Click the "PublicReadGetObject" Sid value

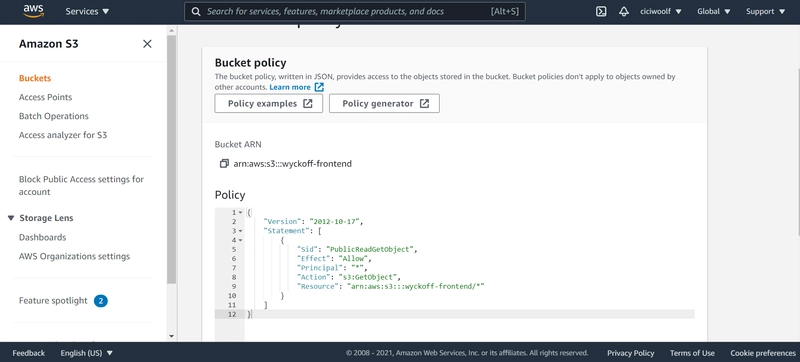click(x=371, y=249)
